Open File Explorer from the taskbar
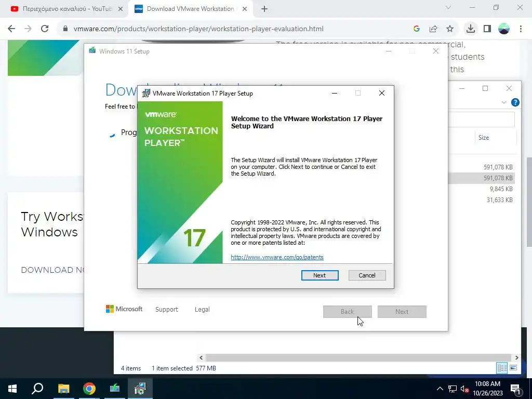532x399 pixels. click(63, 389)
